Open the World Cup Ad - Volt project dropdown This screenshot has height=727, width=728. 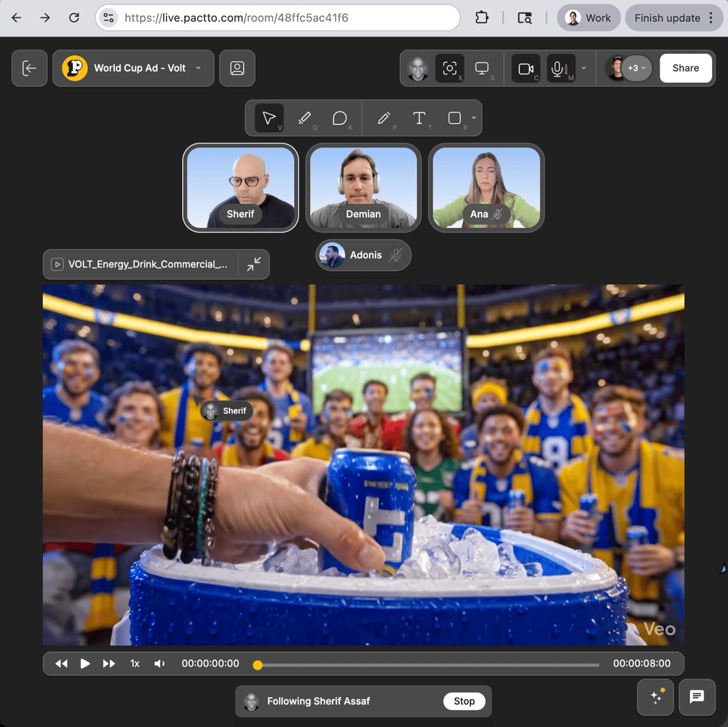pyautogui.click(x=133, y=68)
